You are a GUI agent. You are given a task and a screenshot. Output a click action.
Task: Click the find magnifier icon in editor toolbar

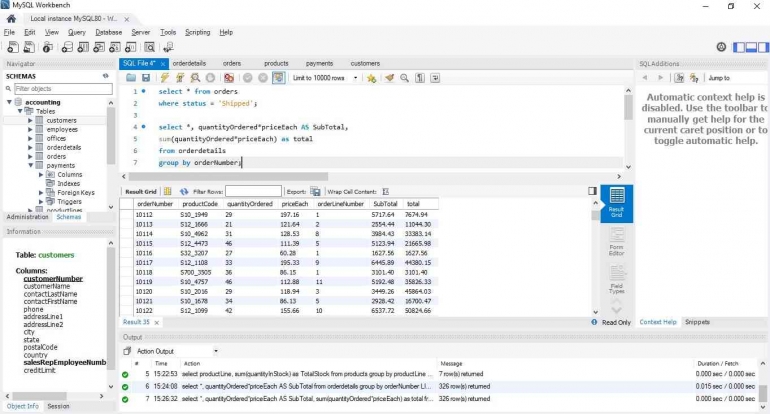(x=404, y=78)
